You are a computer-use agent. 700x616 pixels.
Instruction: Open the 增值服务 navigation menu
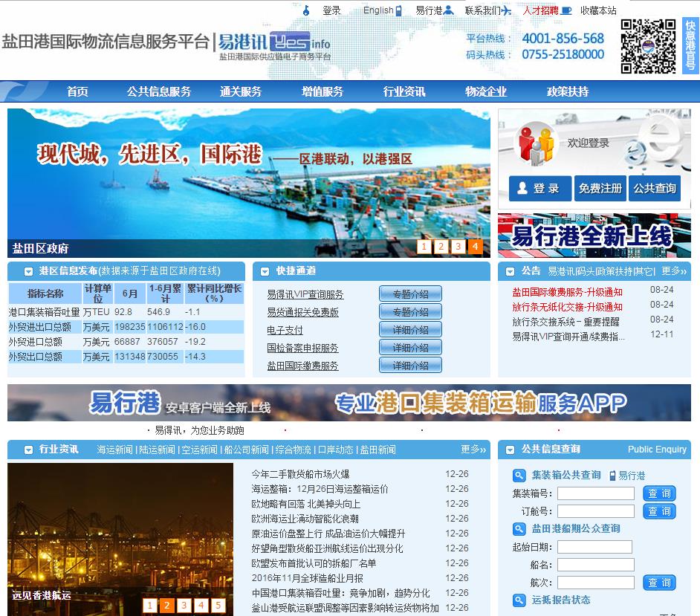click(323, 91)
